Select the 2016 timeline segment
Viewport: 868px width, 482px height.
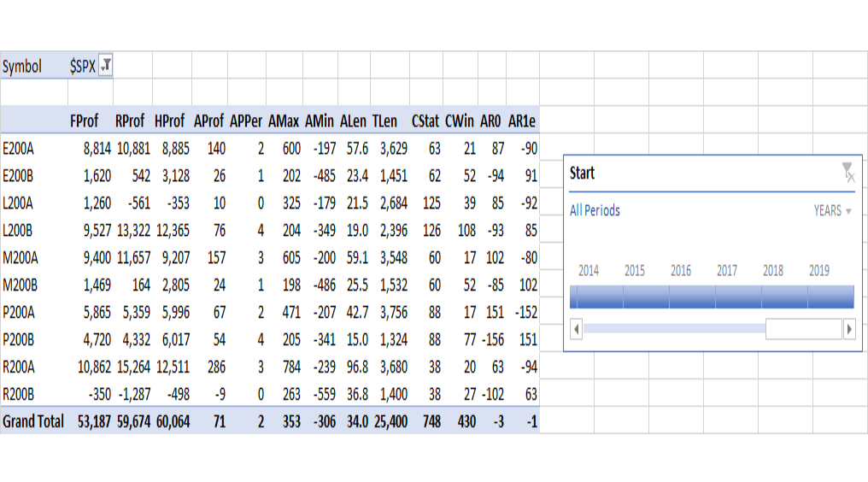click(x=692, y=297)
